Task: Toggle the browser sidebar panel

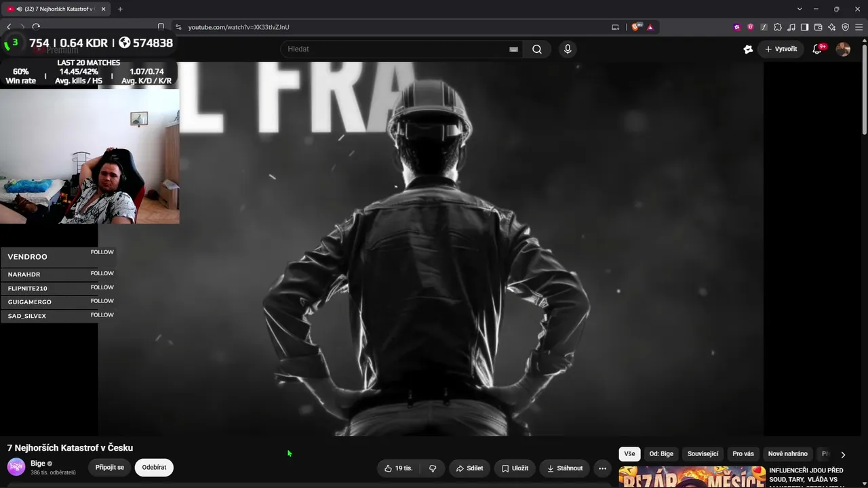Action: tap(804, 27)
